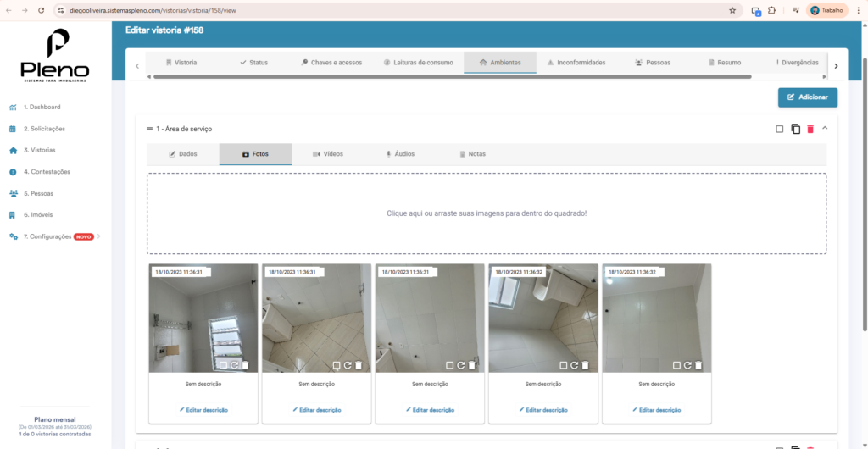
Task: Switch to the Vistoria tab
Action: pyautogui.click(x=181, y=63)
